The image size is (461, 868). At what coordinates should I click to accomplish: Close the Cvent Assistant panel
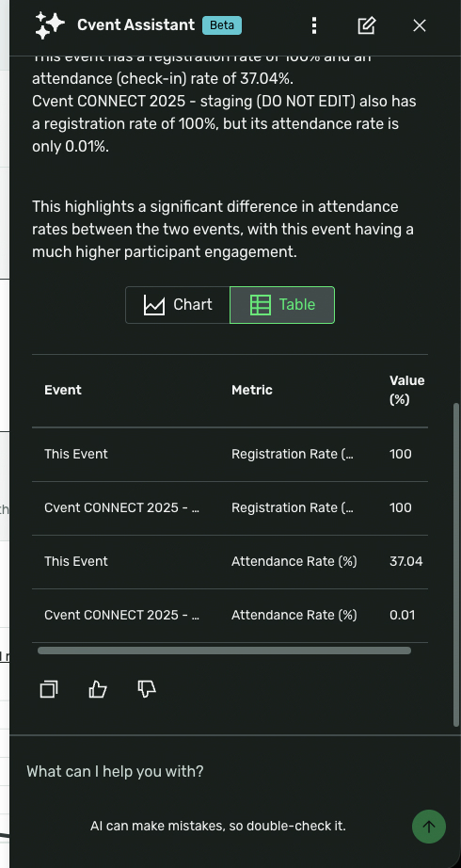pos(420,25)
